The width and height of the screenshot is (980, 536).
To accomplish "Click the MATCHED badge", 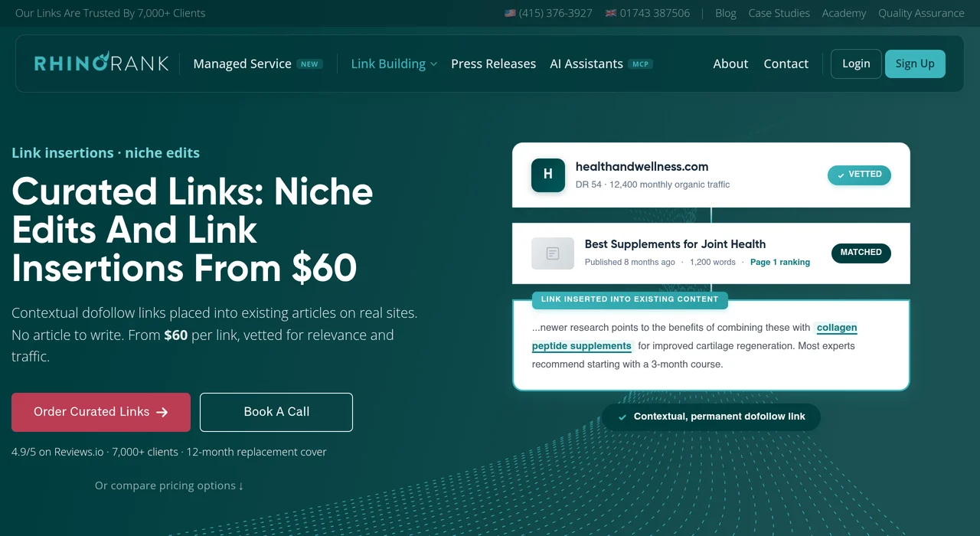I will [x=861, y=253].
